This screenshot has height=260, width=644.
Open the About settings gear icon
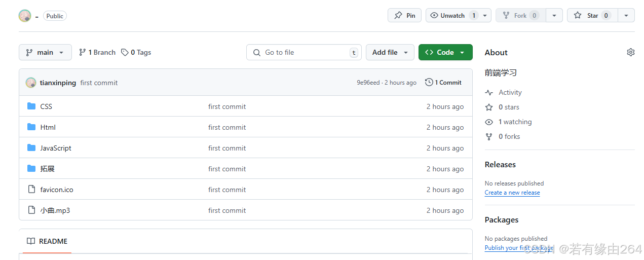tap(630, 52)
